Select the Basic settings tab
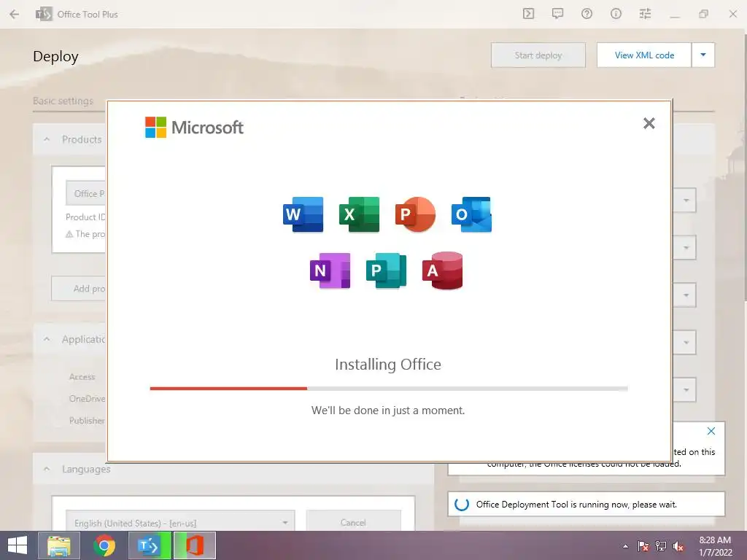Screen dimensions: 747x560 point(63,101)
